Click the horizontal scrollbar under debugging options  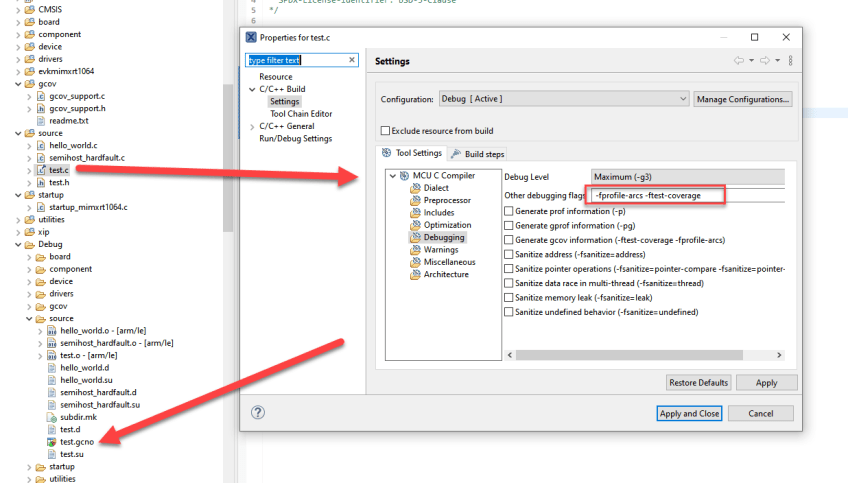(640, 354)
